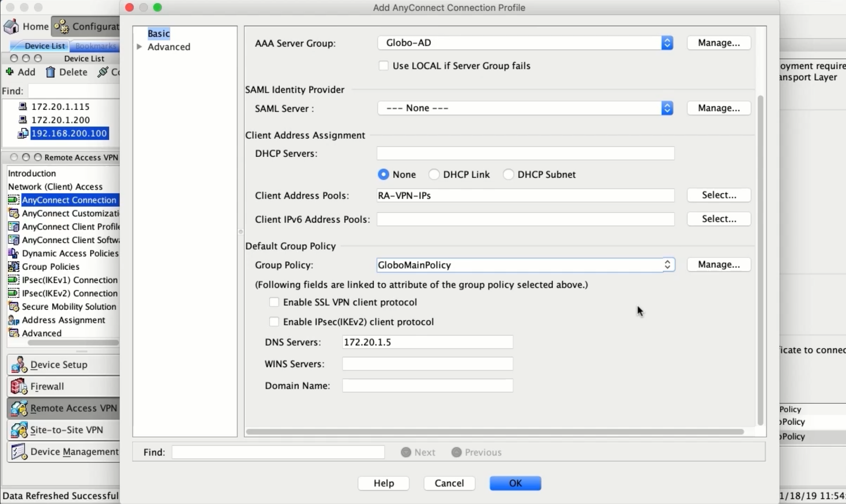Click the Domain Name input field
The width and height of the screenshot is (846, 504).
tap(428, 386)
